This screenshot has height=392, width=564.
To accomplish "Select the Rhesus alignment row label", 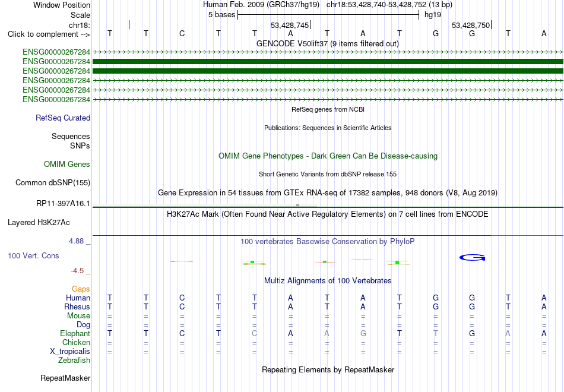I will tap(77, 306).
